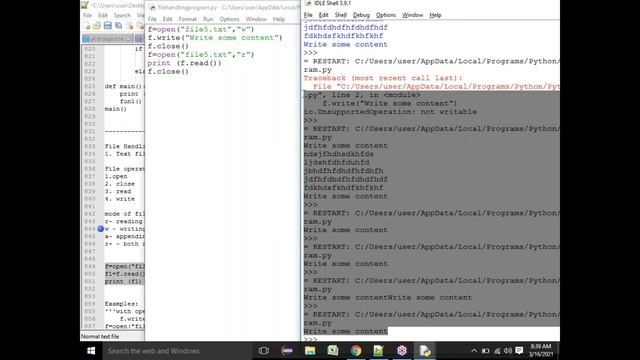The width and height of the screenshot is (640, 360).
Task: Click the Save icon in Notepad++ toolbar
Action: point(107,26)
